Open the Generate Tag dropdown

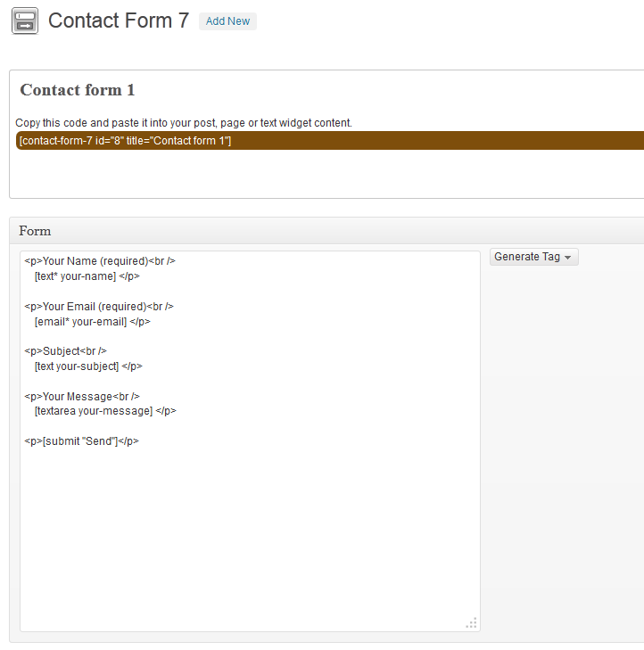pyautogui.click(x=533, y=257)
